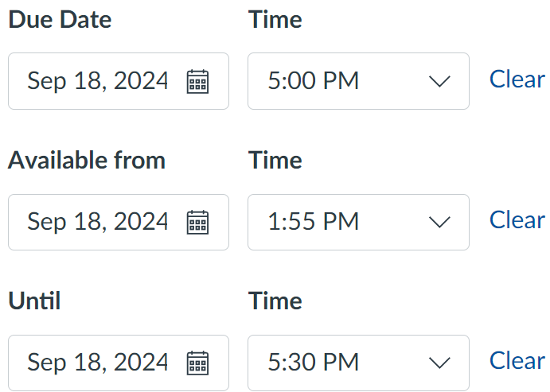
Task: Click the Due Date label
Action: point(60,20)
